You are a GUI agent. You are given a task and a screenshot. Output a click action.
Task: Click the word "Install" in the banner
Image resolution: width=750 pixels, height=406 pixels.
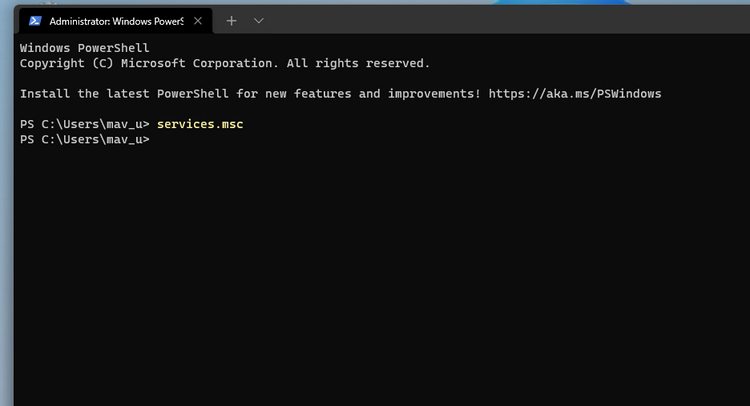[x=45, y=94]
